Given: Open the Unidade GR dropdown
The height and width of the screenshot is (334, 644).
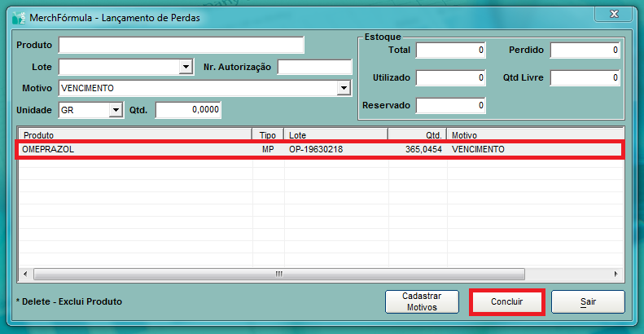Looking at the screenshot, I should [x=115, y=110].
